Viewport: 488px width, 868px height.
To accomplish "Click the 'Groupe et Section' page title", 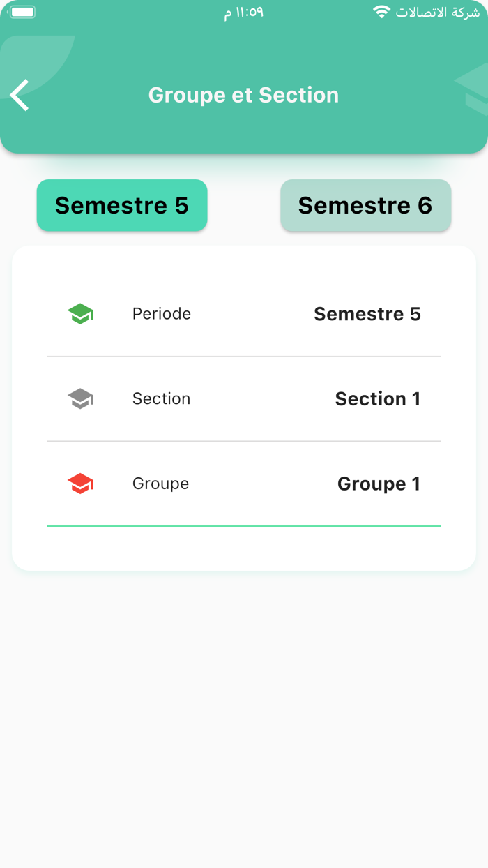I will tap(243, 95).
